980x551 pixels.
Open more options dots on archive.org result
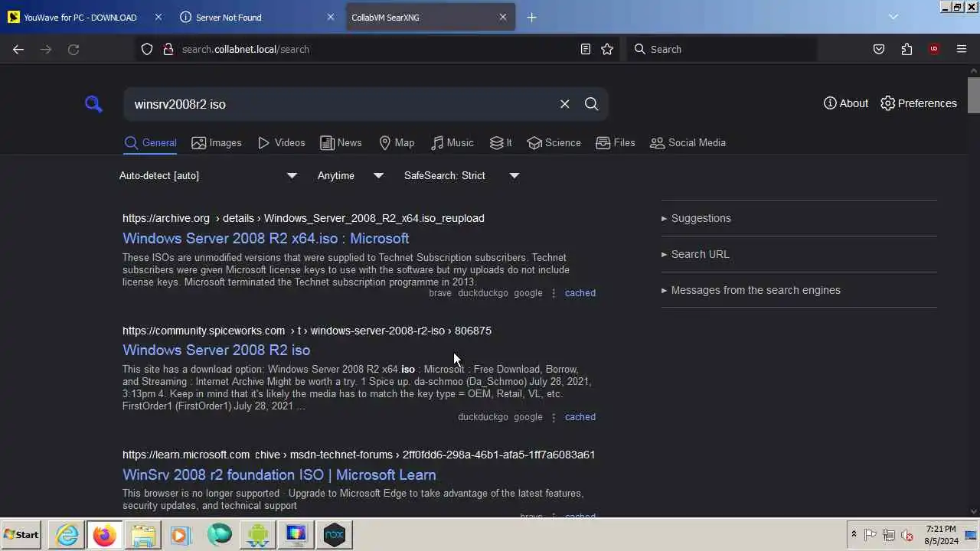coord(554,293)
